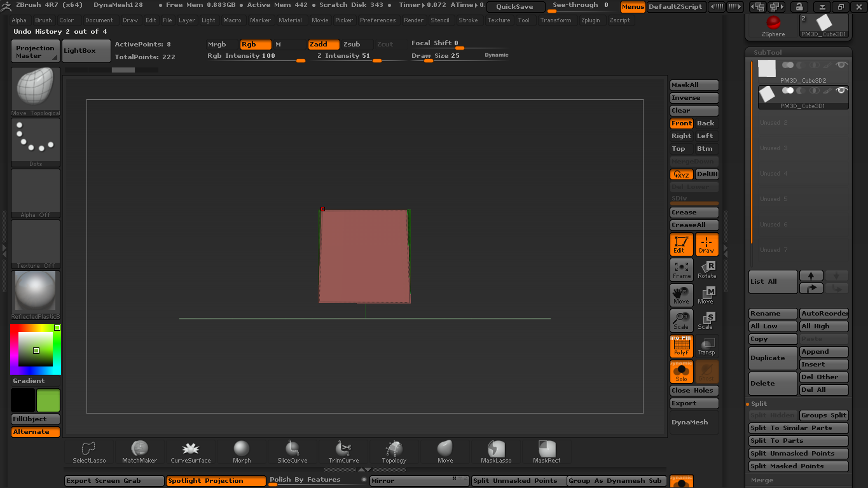Open the Alpha menu

coord(19,20)
